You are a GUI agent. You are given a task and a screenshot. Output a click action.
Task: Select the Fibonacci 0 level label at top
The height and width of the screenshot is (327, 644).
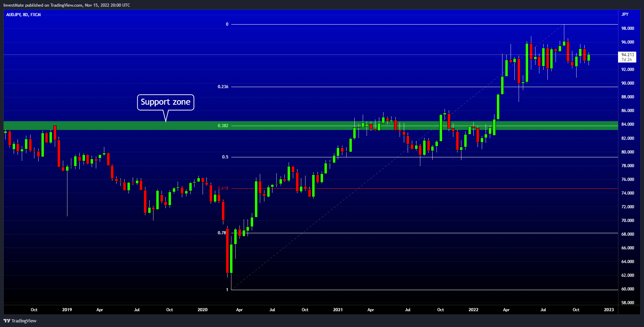click(x=227, y=24)
